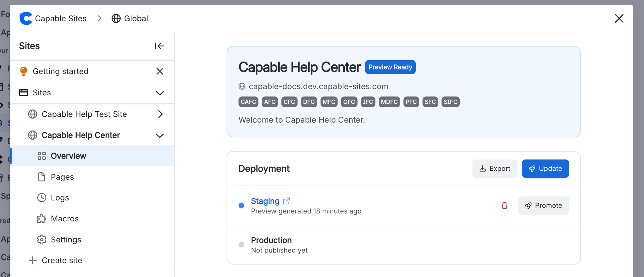Click the plus icon for Create site
Screen dimensions: 644x277
[33, 260]
